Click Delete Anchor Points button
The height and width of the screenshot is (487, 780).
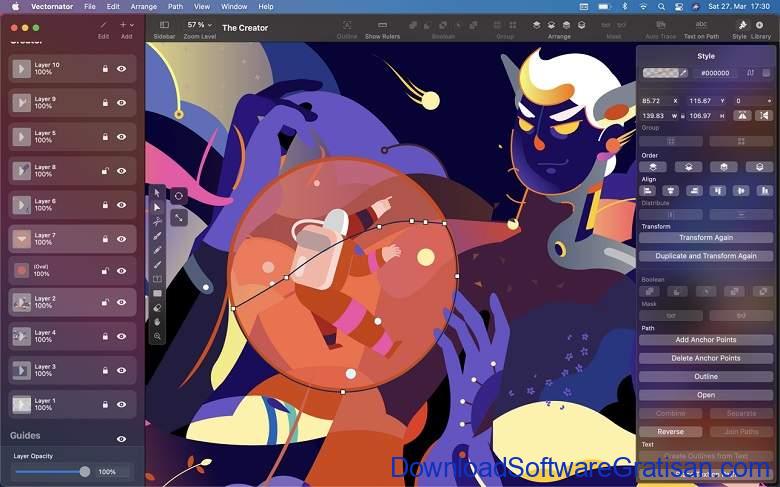(706, 358)
